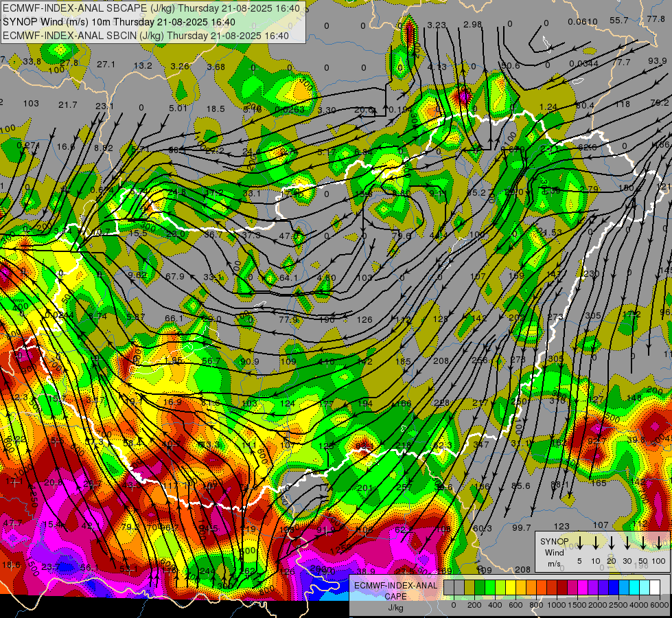The height and width of the screenshot is (618, 672).
Task: Click the ECMWF-INDEX-ANAL legend label
Action: [x=396, y=586]
